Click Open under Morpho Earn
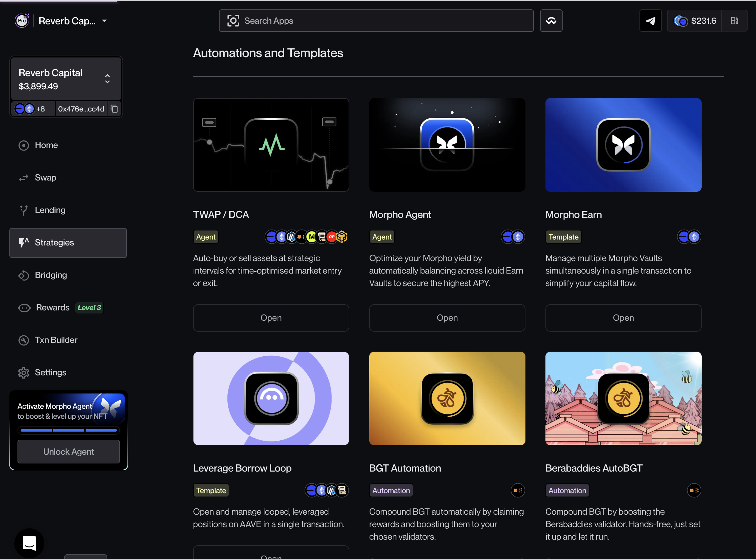Screen dimensions: 756x559 pos(623,318)
